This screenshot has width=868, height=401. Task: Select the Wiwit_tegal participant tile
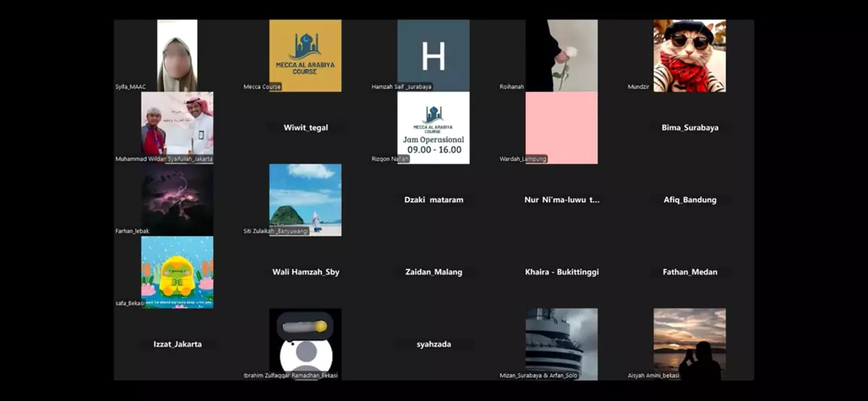(305, 127)
